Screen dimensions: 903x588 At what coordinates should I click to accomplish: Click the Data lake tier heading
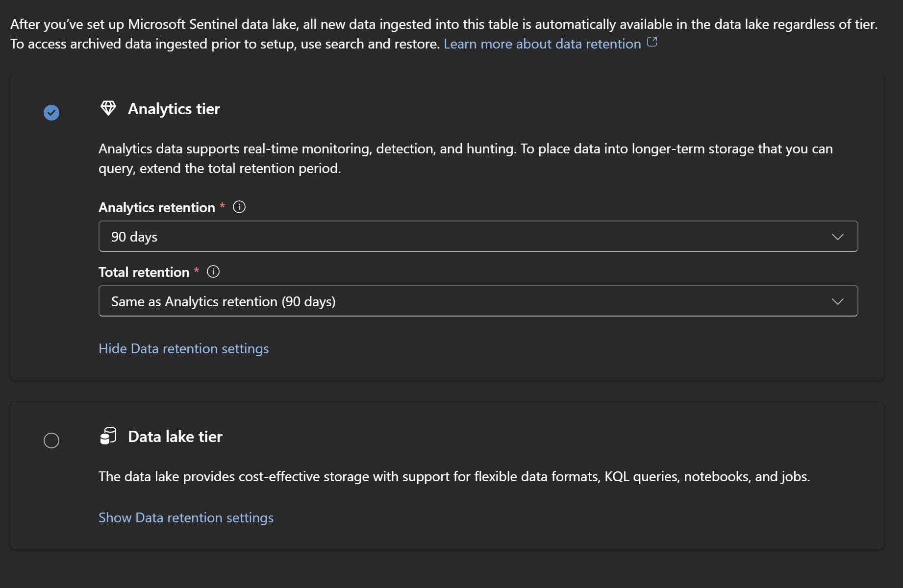click(175, 436)
